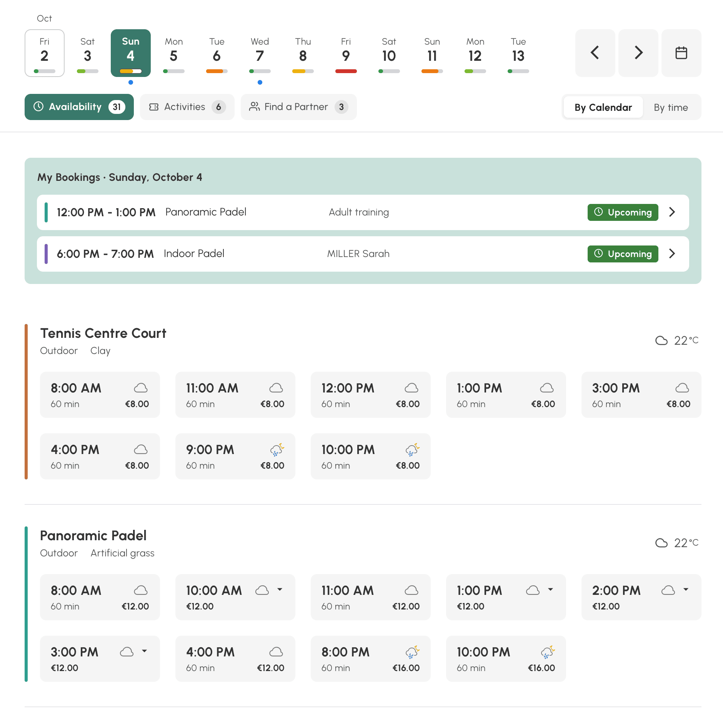723x728 pixels.
Task: Book Tennis Centre Court 11:00 AM slot
Action: pos(235,395)
